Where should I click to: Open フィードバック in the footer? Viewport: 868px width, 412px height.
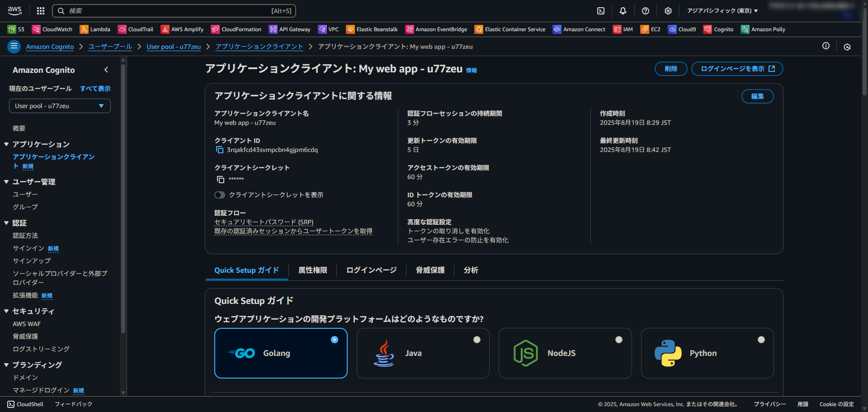point(74,404)
